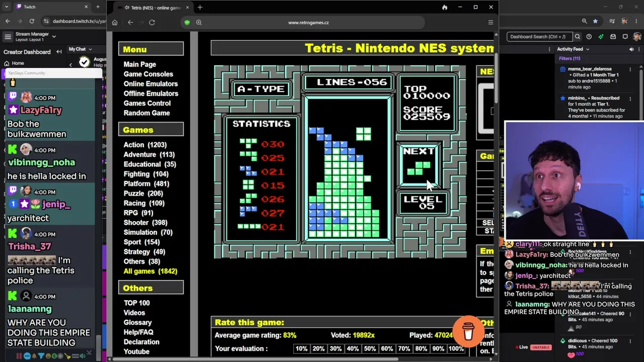The height and width of the screenshot is (362, 644).
Task: Click the home icon in retrogames browser
Action: [115, 23]
